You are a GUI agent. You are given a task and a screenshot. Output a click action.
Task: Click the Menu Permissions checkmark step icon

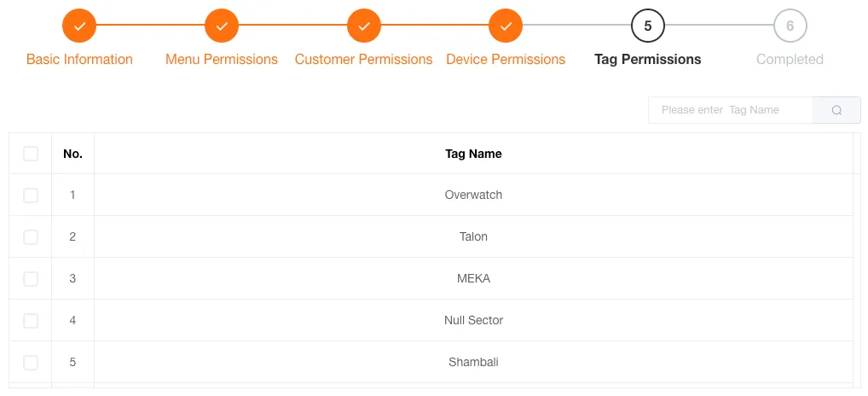(x=222, y=26)
